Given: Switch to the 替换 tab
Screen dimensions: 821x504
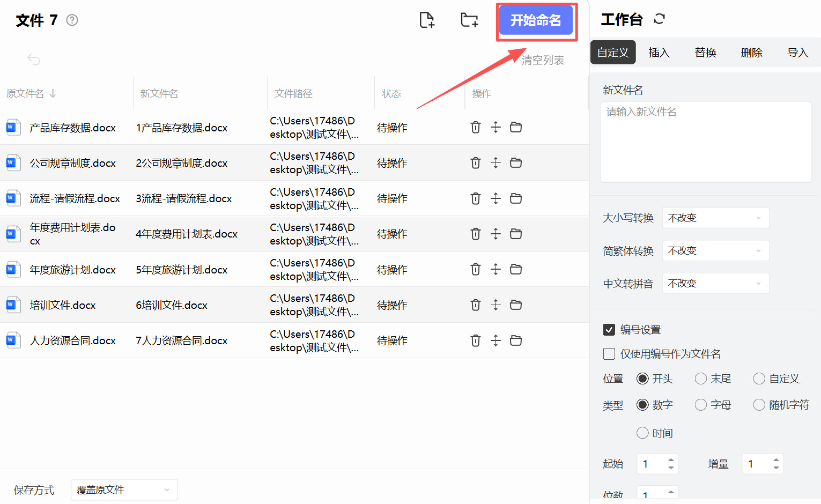Looking at the screenshot, I should 705,53.
